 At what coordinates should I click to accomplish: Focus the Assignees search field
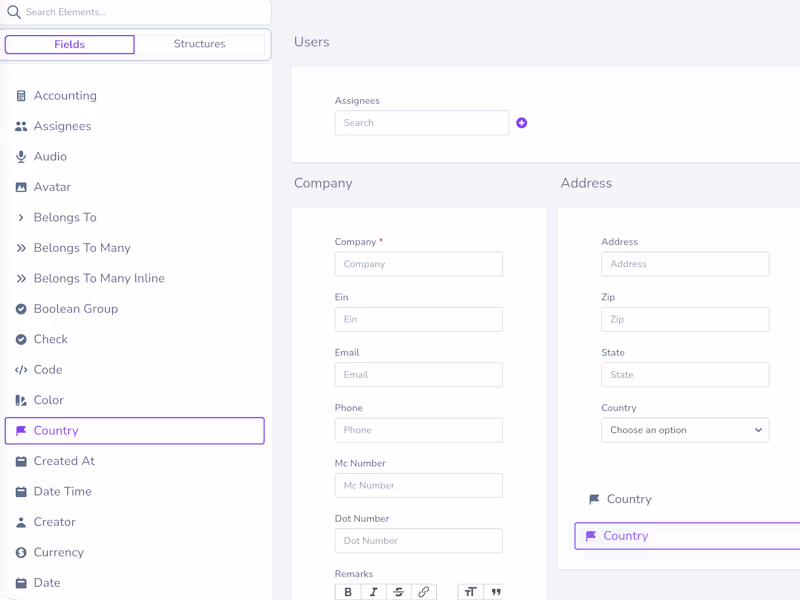421,123
